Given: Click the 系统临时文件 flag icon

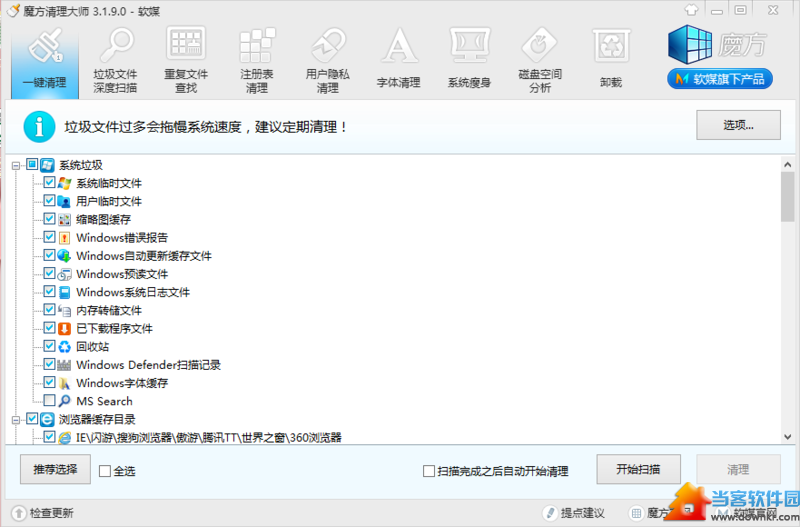Looking at the screenshot, I should click(64, 183).
